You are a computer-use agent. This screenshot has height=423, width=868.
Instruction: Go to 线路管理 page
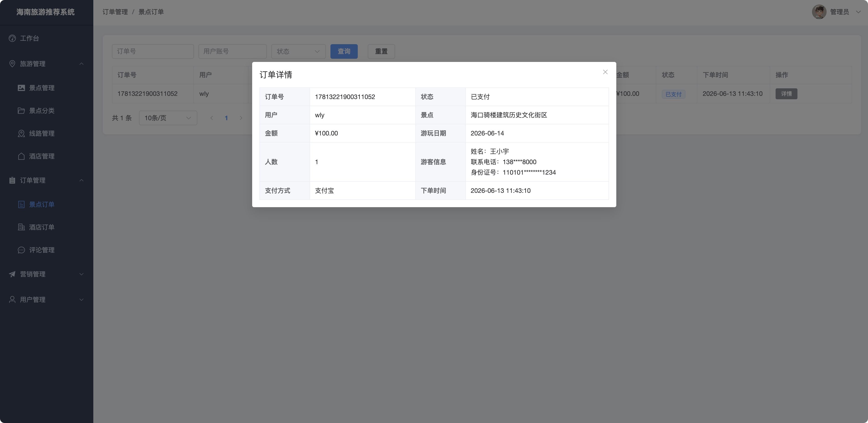click(46, 133)
